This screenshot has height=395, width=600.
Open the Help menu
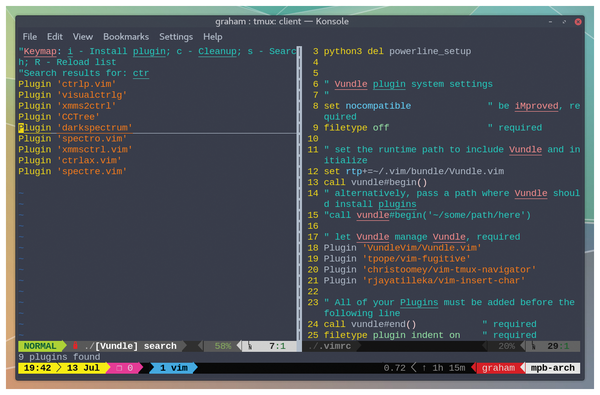[212, 37]
